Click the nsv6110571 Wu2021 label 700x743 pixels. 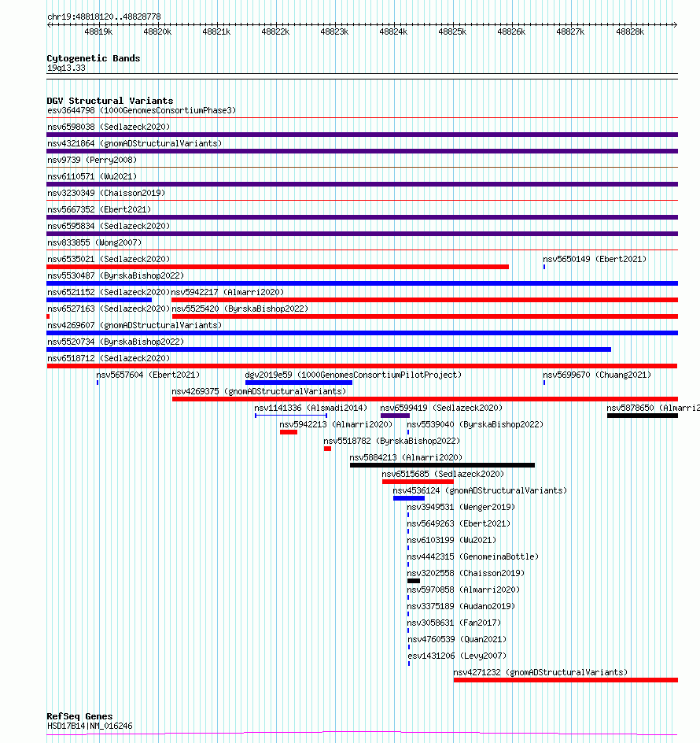pyautogui.click(x=92, y=177)
